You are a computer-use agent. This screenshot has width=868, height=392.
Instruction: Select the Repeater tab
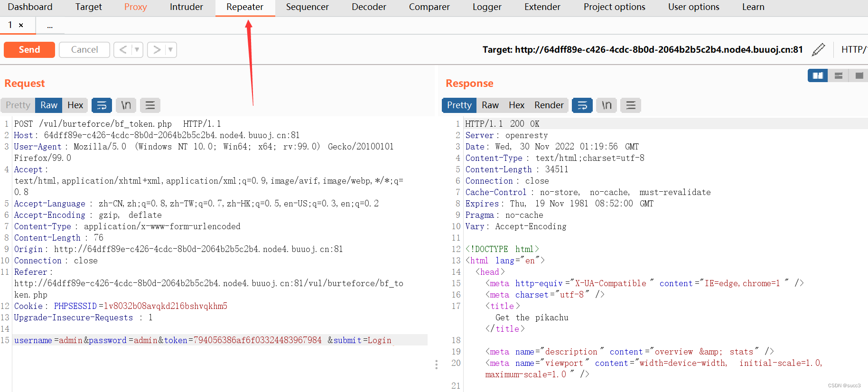245,7
